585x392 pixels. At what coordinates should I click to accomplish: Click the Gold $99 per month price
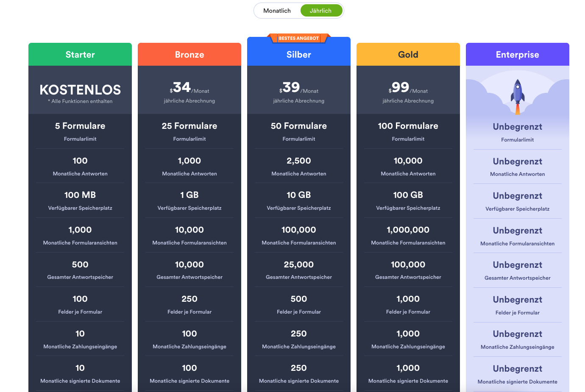[408, 88]
